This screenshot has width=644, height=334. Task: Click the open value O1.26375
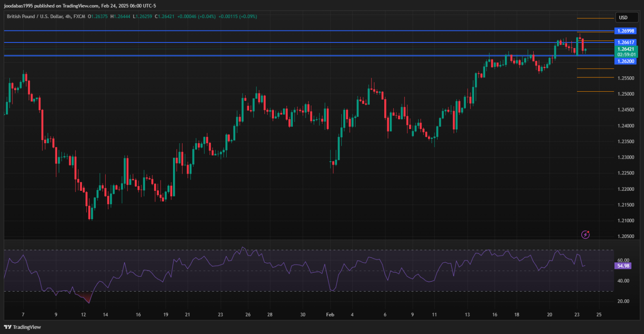(x=98, y=17)
